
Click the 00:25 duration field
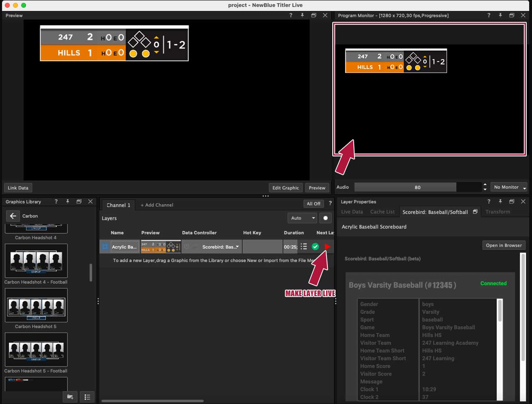click(x=290, y=247)
